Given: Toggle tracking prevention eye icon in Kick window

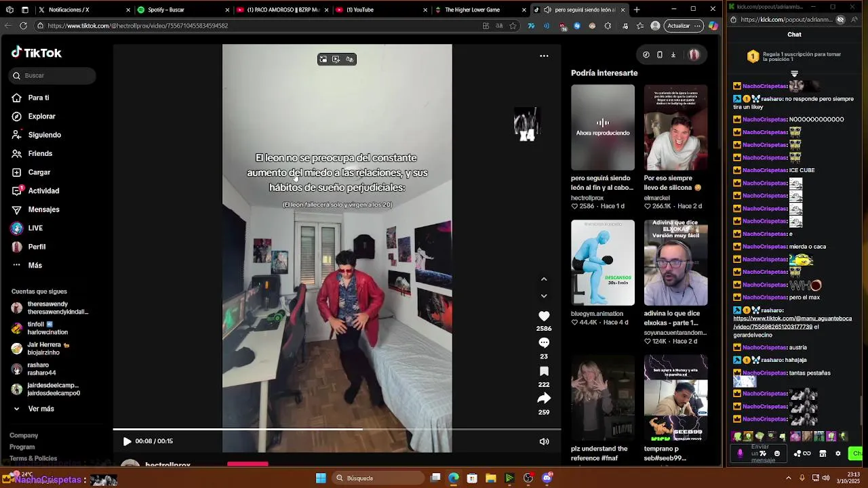Looking at the screenshot, I should [840, 20].
